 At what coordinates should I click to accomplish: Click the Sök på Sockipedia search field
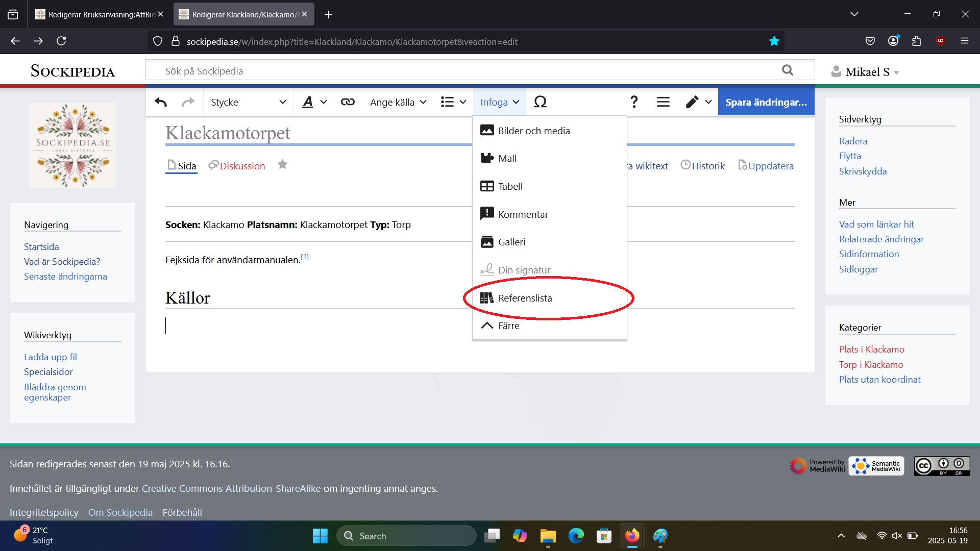(459, 71)
